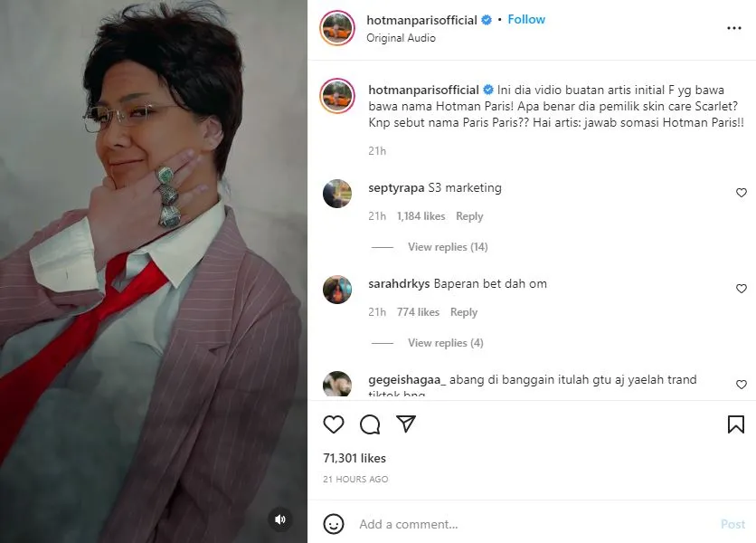Save the post with the bookmark icon
Screen dimensions: 756x543
[x=736, y=424]
